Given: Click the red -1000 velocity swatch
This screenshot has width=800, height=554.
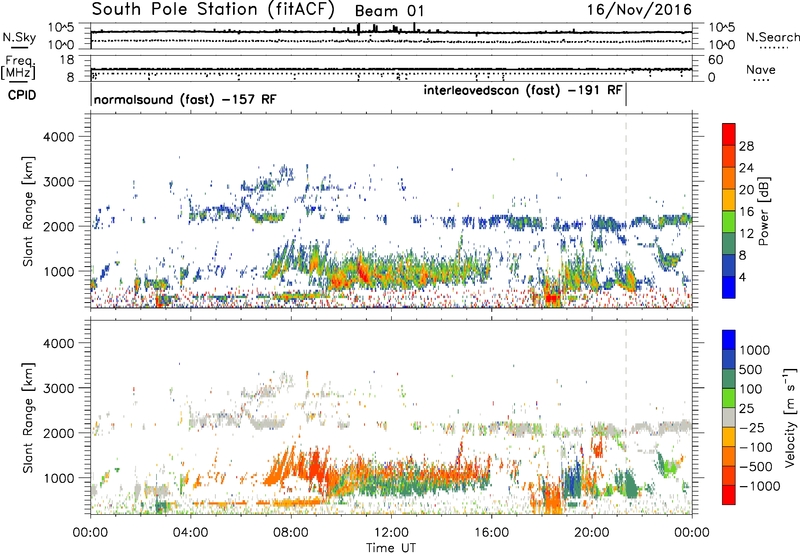Looking at the screenshot, I should click(729, 495).
